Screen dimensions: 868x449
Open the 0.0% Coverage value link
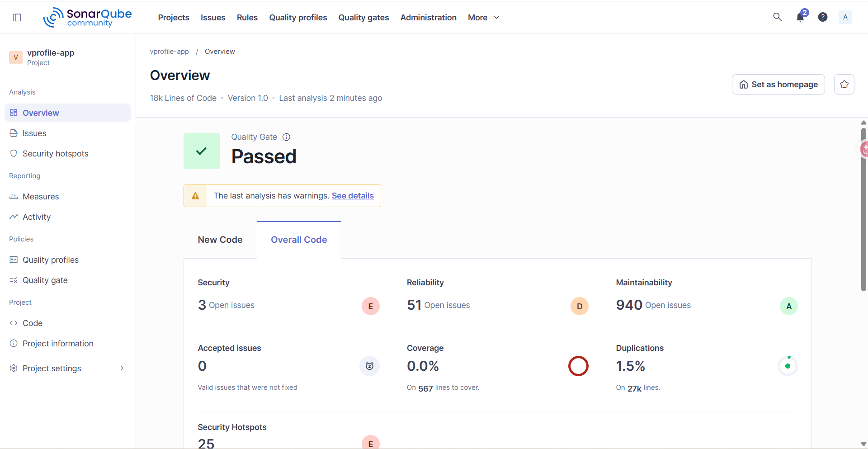click(423, 366)
